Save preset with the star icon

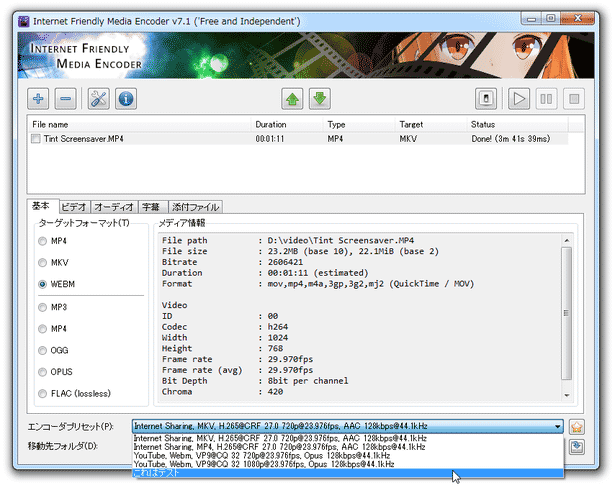(x=577, y=427)
